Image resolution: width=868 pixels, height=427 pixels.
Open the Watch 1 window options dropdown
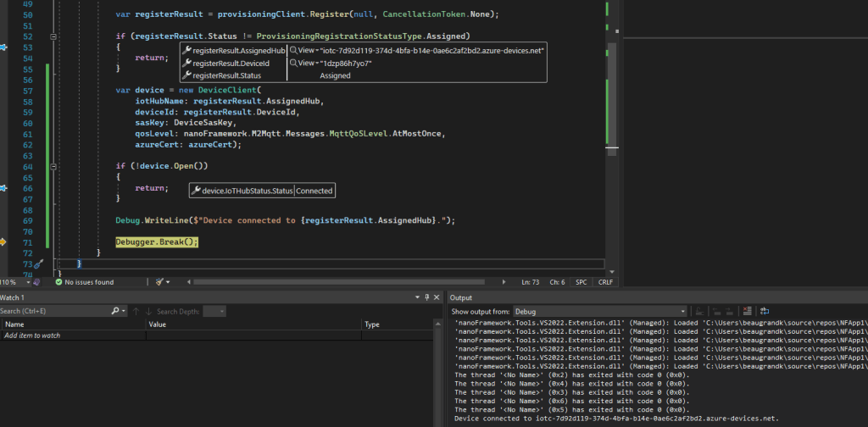point(415,297)
